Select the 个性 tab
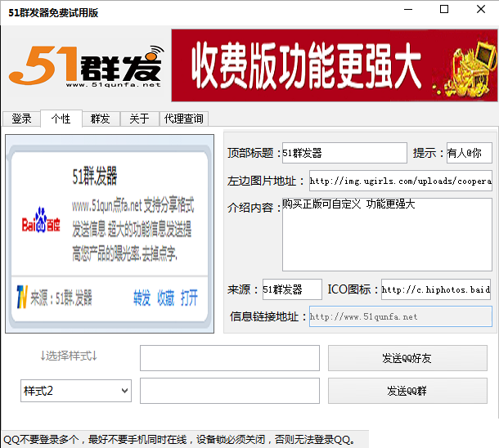Viewport: 499px width, 448px height. coord(61,119)
